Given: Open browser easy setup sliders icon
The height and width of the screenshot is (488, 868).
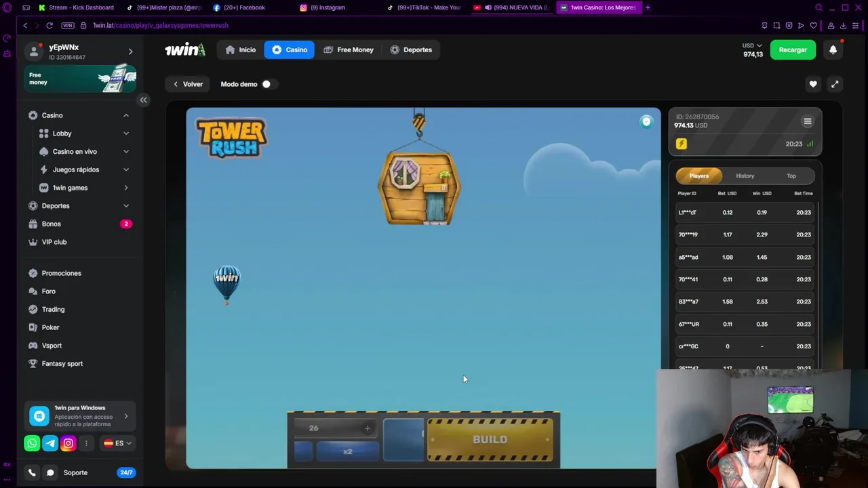Looking at the screenshot, I should pyautogui.click(x=856, y=26).
